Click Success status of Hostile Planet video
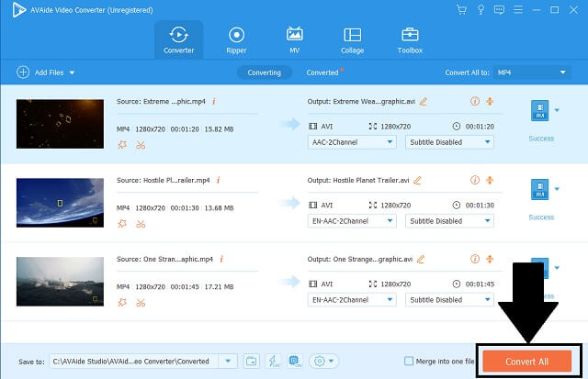 point(541,217)
